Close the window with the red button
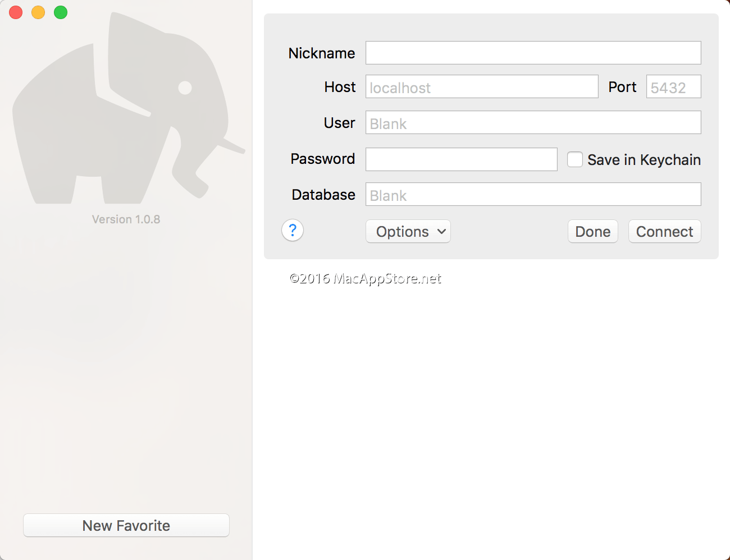This screenshot has width=730, height=560. tap(16, 12)
